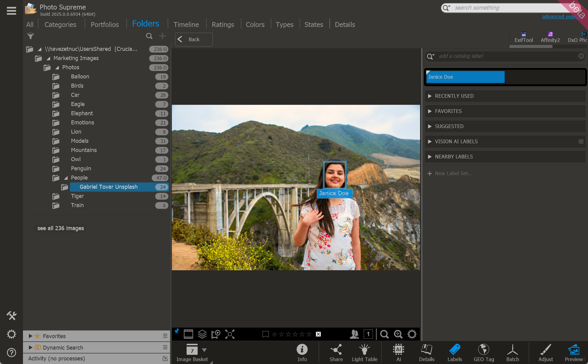This screenshot has height=364, width=588.
Task: Switch to the States tab
Action: point(314,25)
